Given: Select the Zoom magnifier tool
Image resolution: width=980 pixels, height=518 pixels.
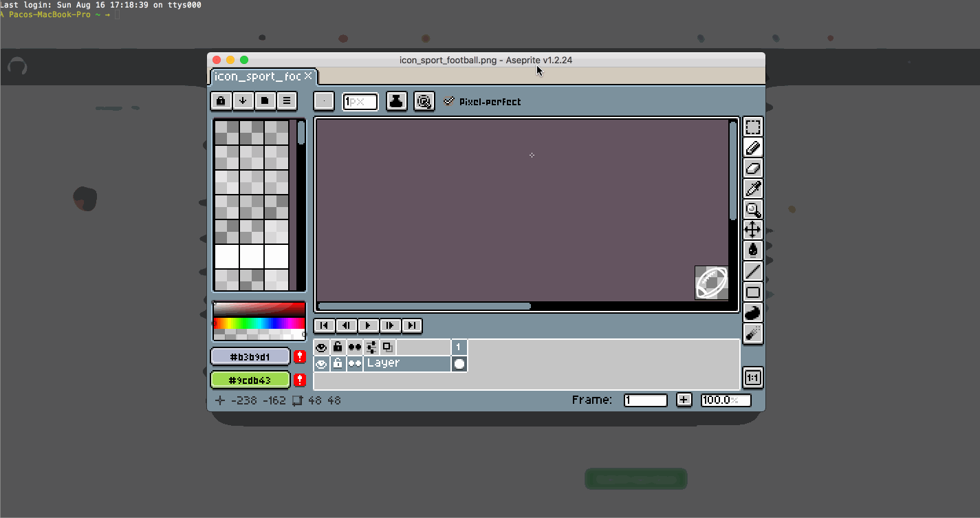Looking at the screenshot, I should (753, 210).
